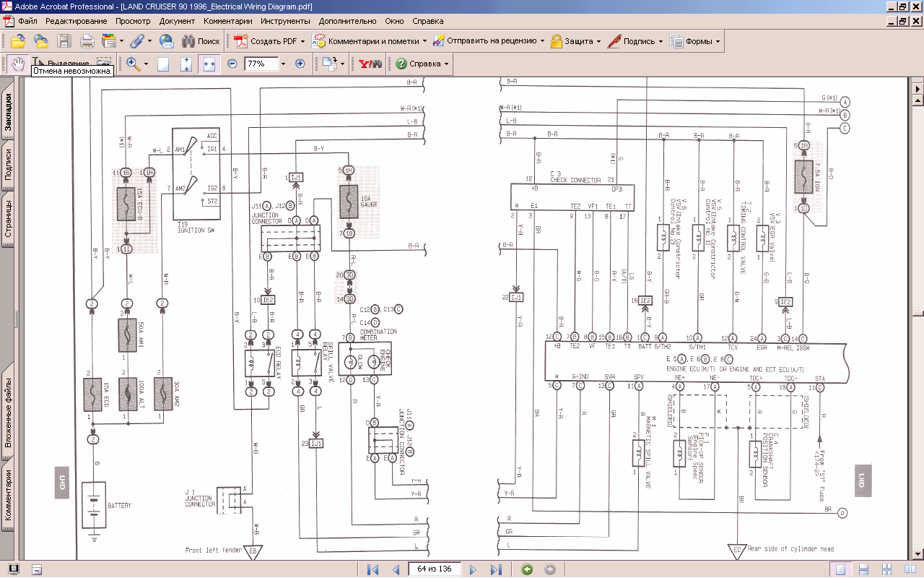The image size is (924, 578).
Task: Go to the first page arrow
Action: [373, 569]
